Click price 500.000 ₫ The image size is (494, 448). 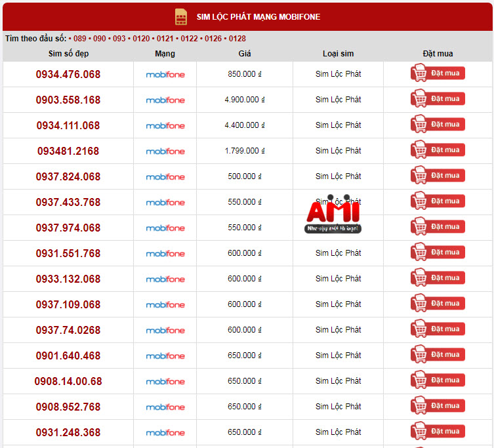tap(245, 176)
